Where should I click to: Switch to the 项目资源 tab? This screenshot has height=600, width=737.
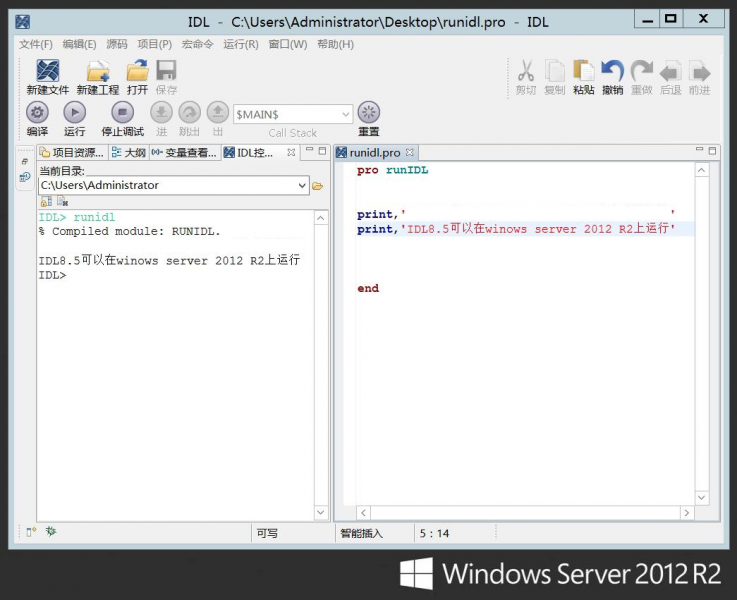[x=72, y=153]
